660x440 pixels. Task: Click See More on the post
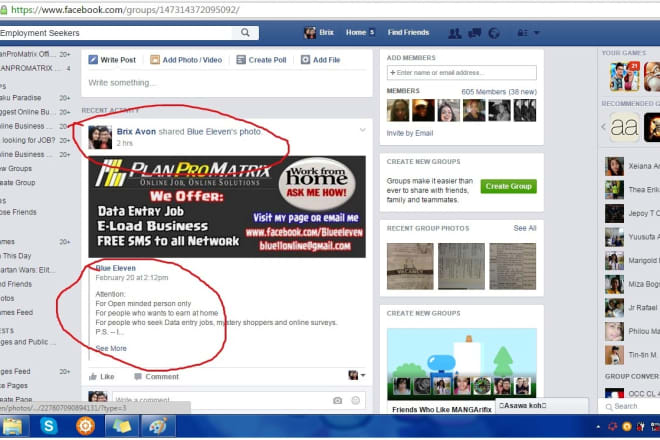coord(111,348)
